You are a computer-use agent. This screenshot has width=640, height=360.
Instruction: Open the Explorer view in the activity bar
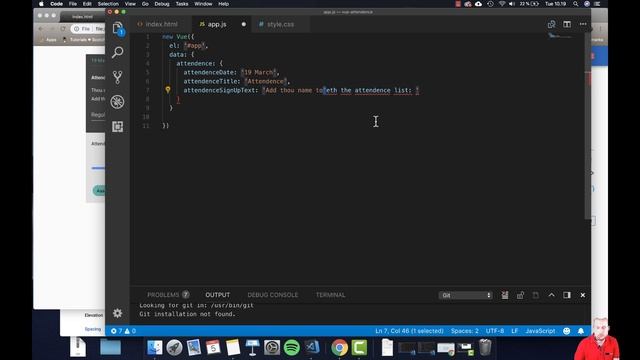(x=118, y=28)
